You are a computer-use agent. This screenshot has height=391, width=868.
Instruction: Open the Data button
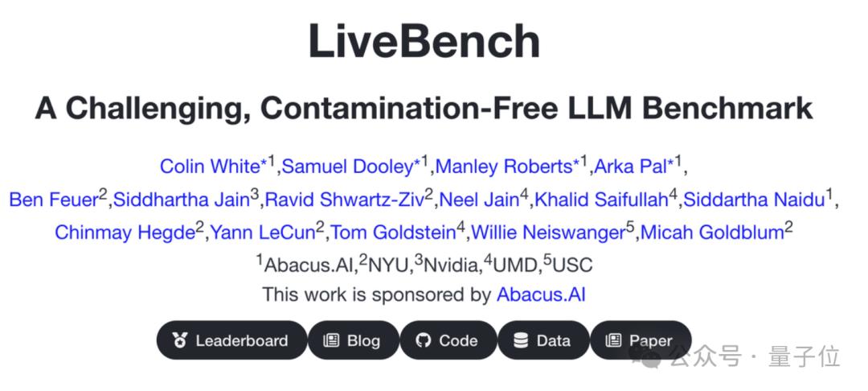543,340
